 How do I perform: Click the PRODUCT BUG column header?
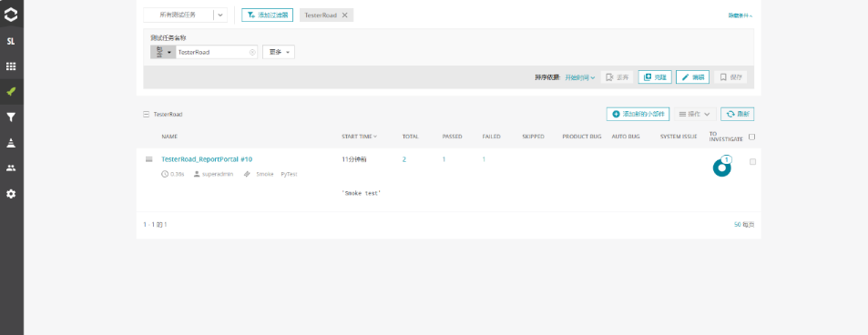coord(582,137)
